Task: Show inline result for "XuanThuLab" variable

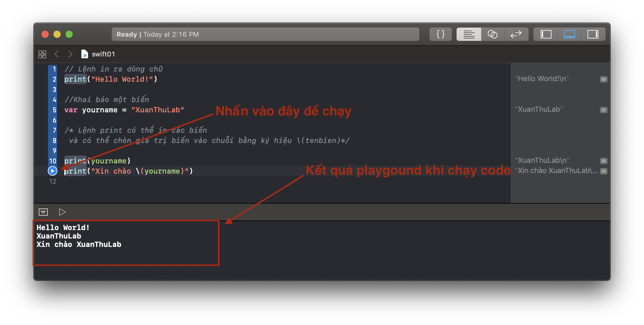Action: (x=603, y=110)
